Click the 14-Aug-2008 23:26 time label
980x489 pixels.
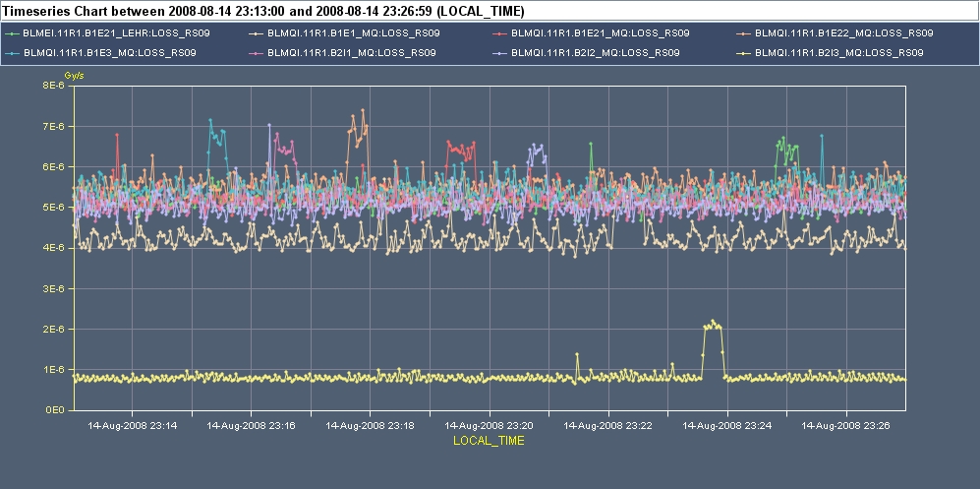click(x=846, y=425)
